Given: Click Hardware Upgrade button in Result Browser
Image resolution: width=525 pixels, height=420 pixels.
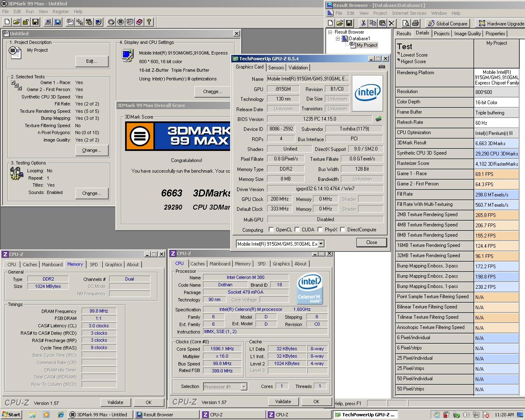Looking at the screenshot, I should (501, 23).
